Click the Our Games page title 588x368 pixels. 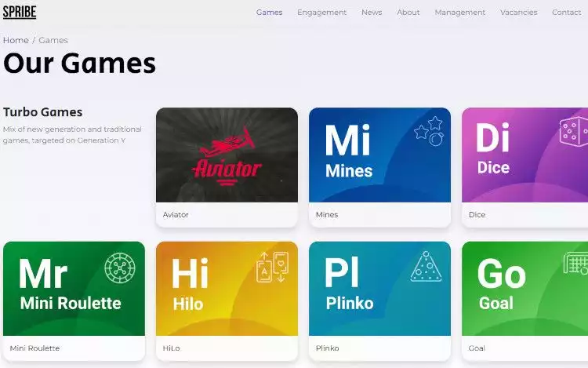(x=79, y=63)
